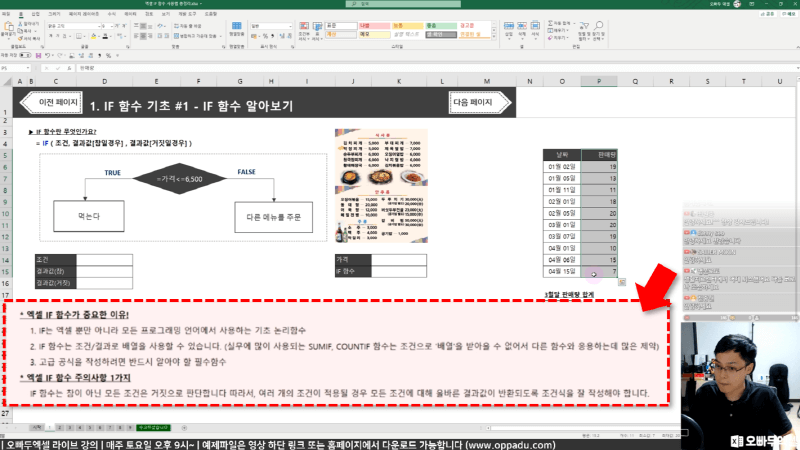Click the Paste icon in the clipboard group
The width and height of the screenshot is (800, 450).
(x=9, y=28)
